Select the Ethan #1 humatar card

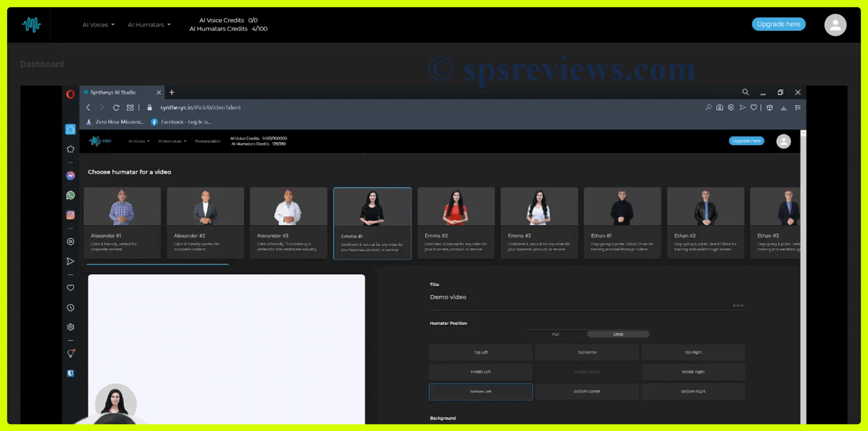pos(622,223)
